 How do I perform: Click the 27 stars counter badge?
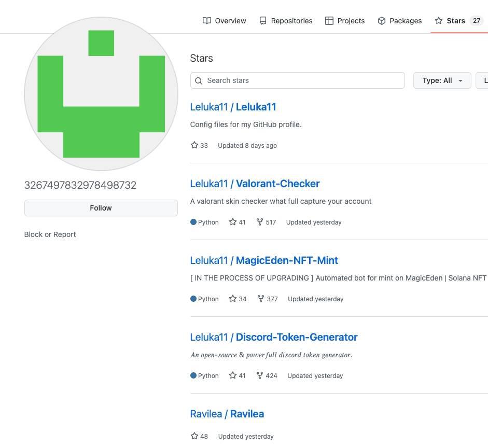point(477,21)
